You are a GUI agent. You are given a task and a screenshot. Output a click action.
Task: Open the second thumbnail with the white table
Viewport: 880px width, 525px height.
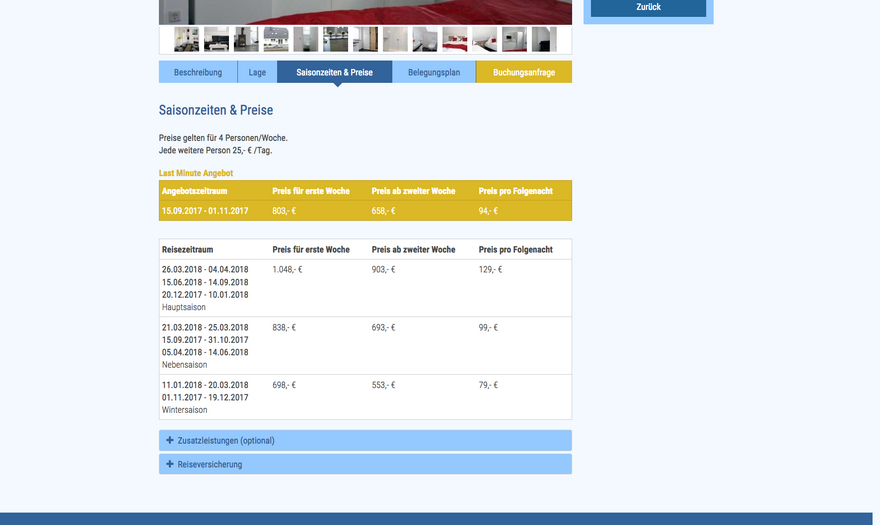pyautogui.click(x=216, y=39)
